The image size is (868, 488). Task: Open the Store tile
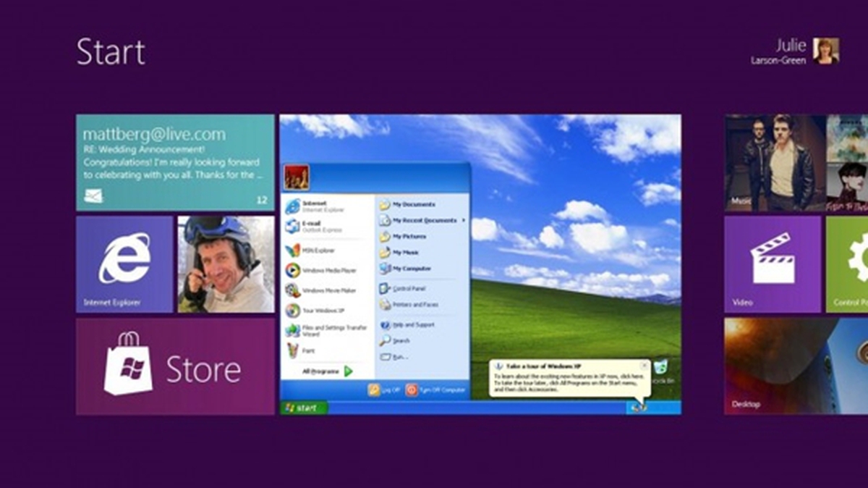pyautogui.click(x=175, y=366)
